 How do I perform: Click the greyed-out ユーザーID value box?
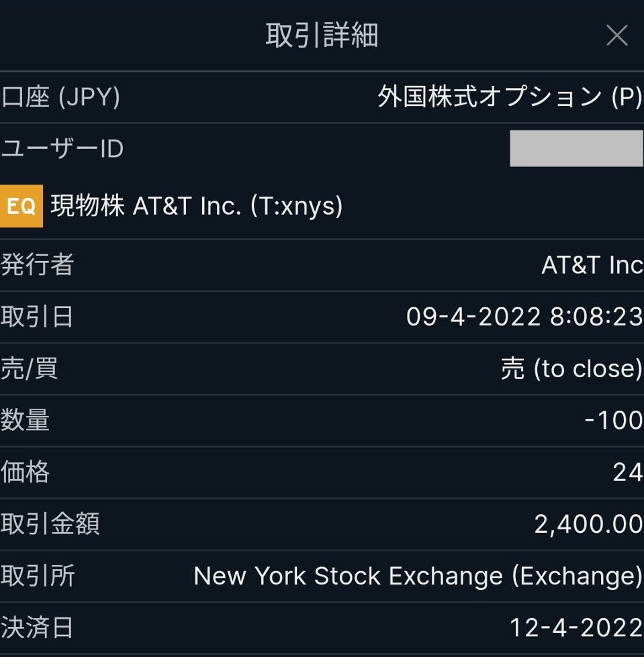click(x=576, y=148)
